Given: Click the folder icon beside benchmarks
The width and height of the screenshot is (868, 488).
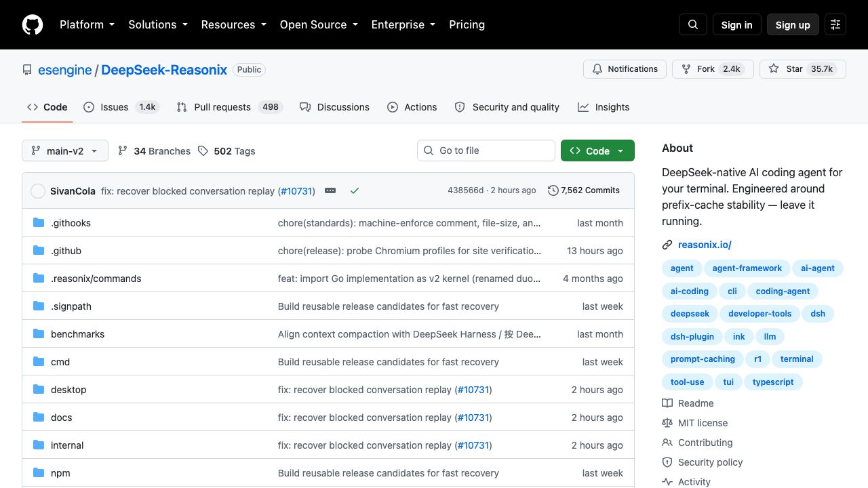Looking at the screenshot, I should 39,333.
